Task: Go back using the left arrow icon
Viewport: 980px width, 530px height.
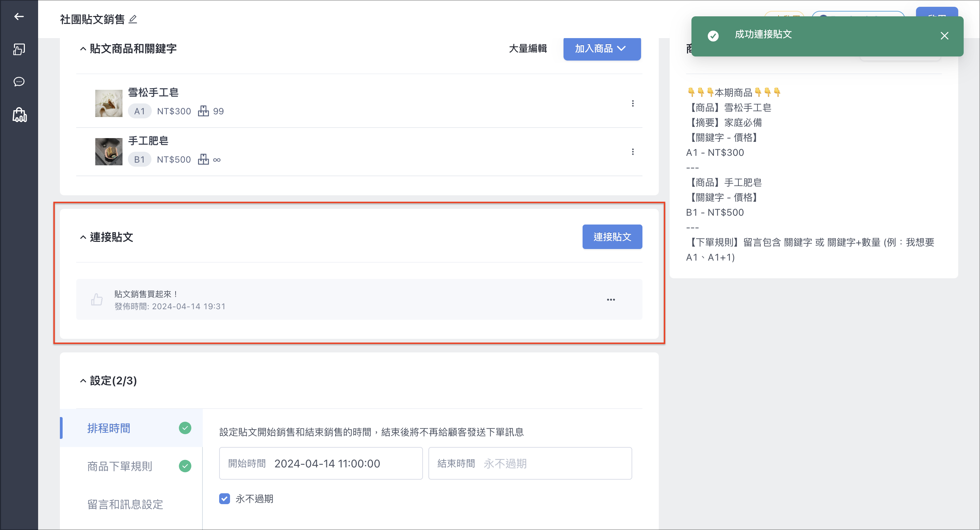Action: point(19,16)
